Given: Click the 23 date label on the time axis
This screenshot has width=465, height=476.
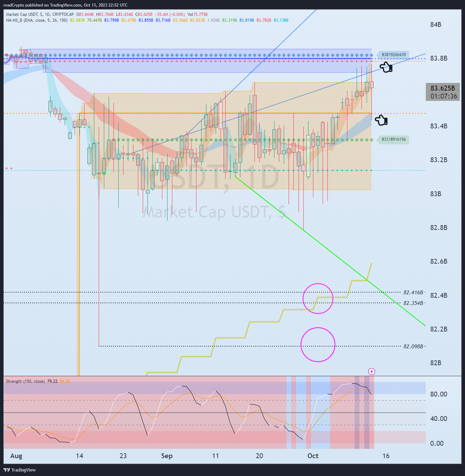Looking at the screenshot, I should coord(123,456).
